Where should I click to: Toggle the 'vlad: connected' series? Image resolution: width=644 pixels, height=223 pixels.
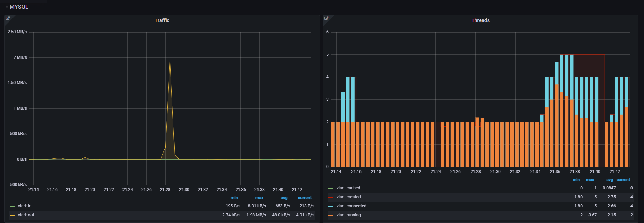[x=351, y=206]
